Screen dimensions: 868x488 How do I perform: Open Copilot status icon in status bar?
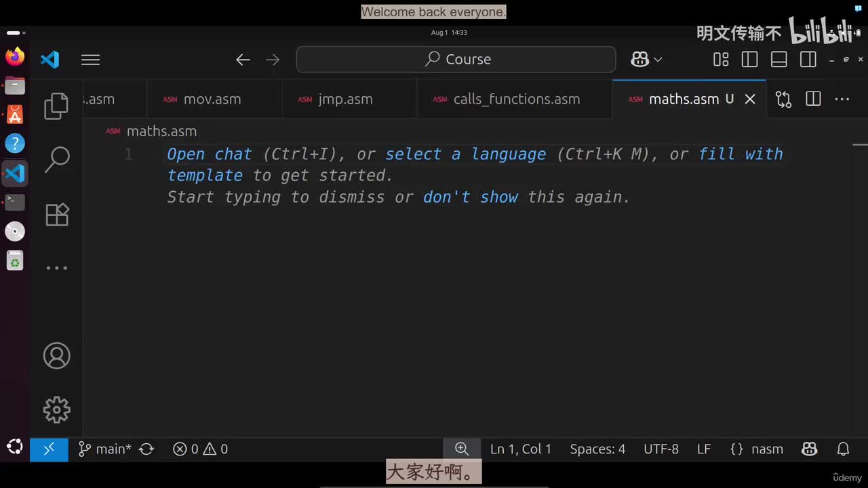[x=809, y=449]
